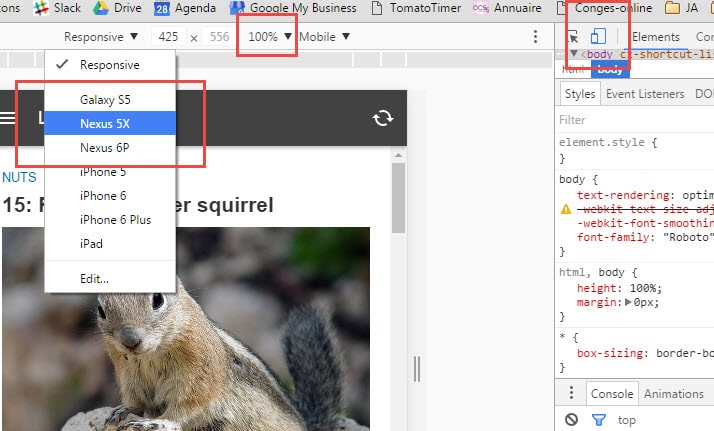Click the box-sizing property
The height and width of the screenshot is (431, 714).
click(x=610, y=353)
